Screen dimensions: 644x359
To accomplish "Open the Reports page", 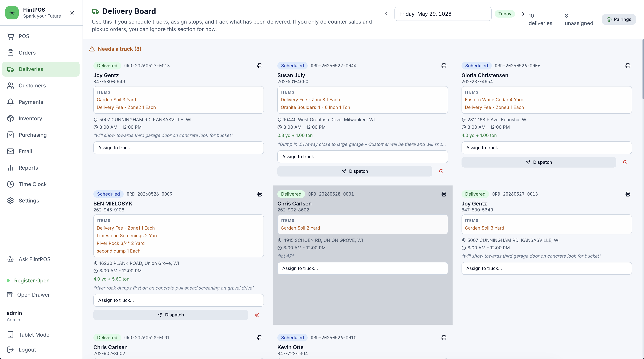I will tap(41, 168).
